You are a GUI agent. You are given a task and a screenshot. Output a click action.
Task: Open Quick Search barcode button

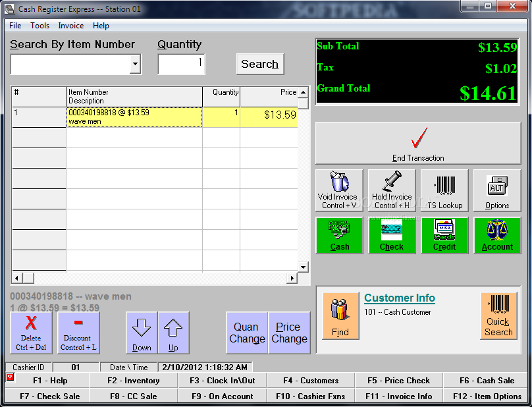tap(499, 315)
